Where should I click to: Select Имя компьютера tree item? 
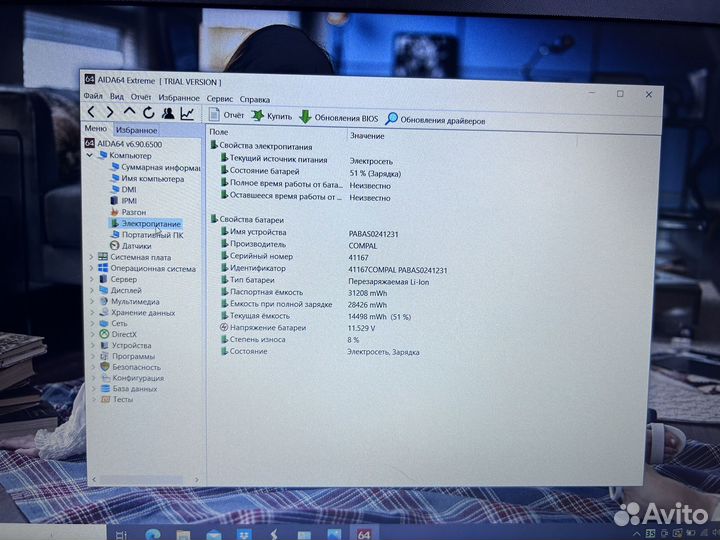click(147, 179)
